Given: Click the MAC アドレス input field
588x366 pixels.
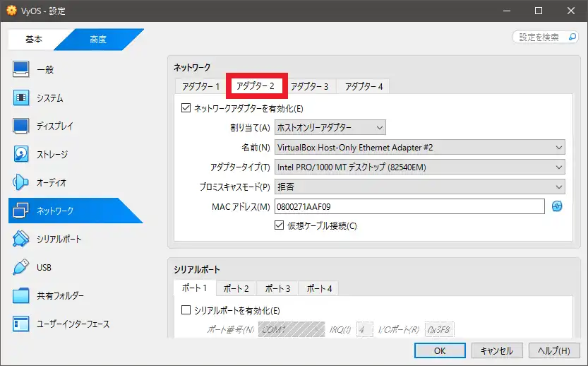Looking at the screenshot, I should [x=409, y=206].
